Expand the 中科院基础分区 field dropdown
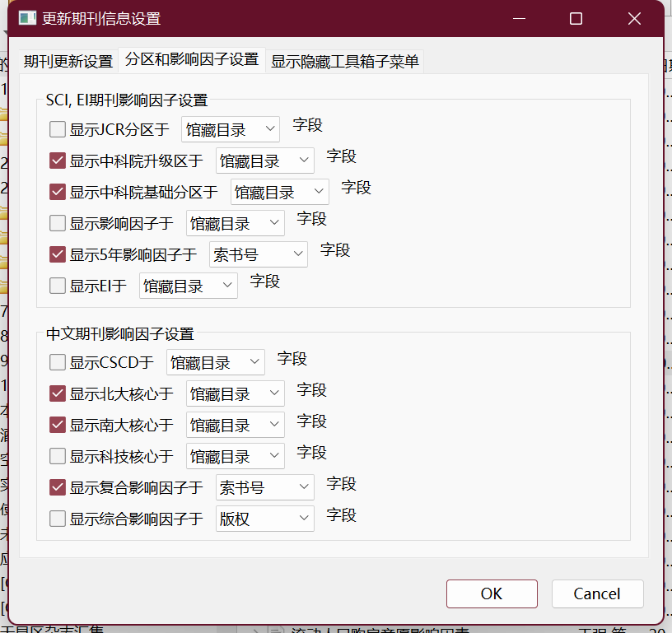The image size is (672, 633). [x=280, y=192]
